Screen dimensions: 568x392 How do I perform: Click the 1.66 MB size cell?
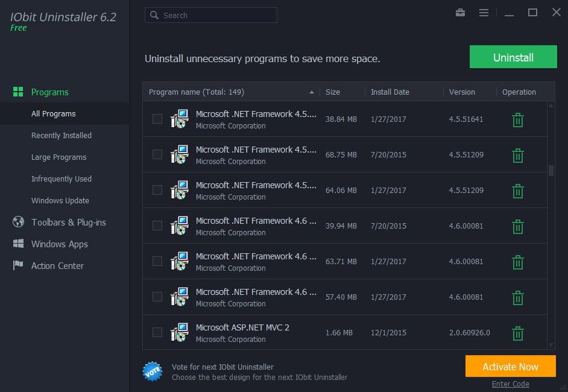(339, 332)
